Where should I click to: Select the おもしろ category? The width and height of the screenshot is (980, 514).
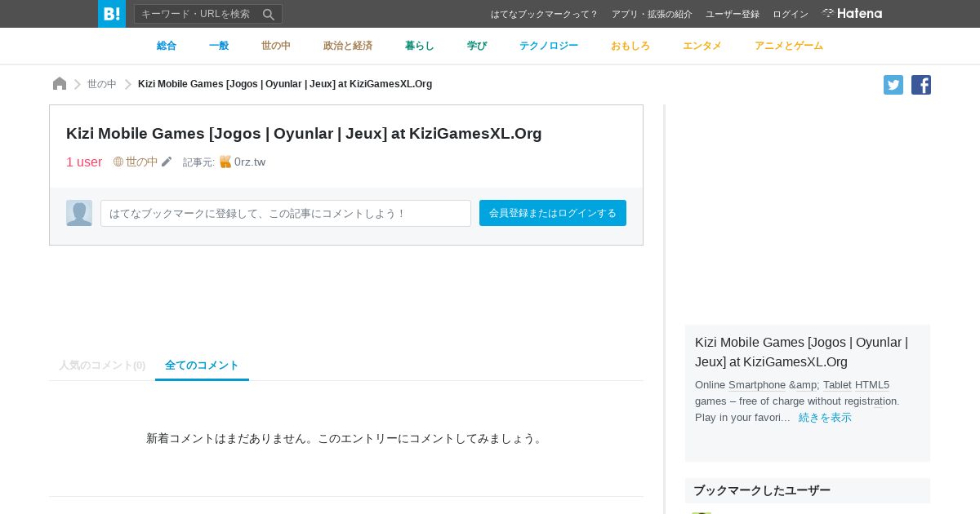[x=630, y=46]
